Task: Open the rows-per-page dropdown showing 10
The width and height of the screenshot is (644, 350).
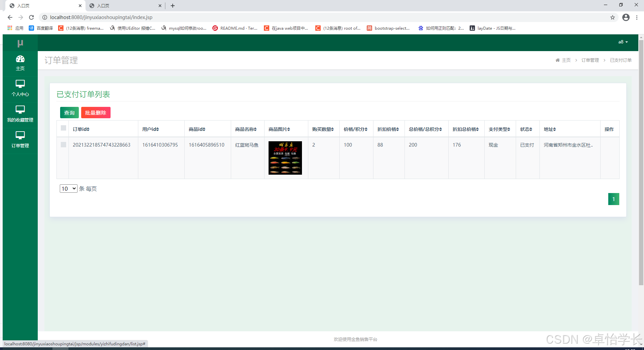Action: click(x=68, y=189)
